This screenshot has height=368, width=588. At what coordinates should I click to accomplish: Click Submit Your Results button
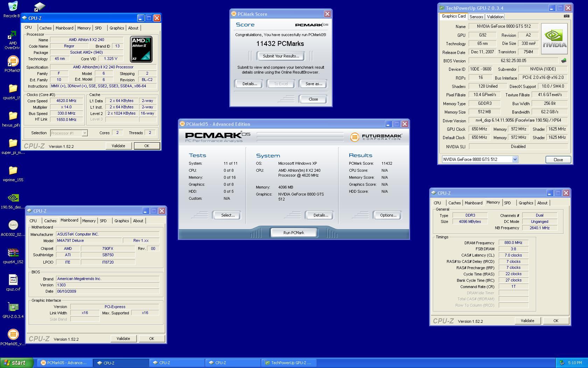pyautogui.click(x=281, y=56)
